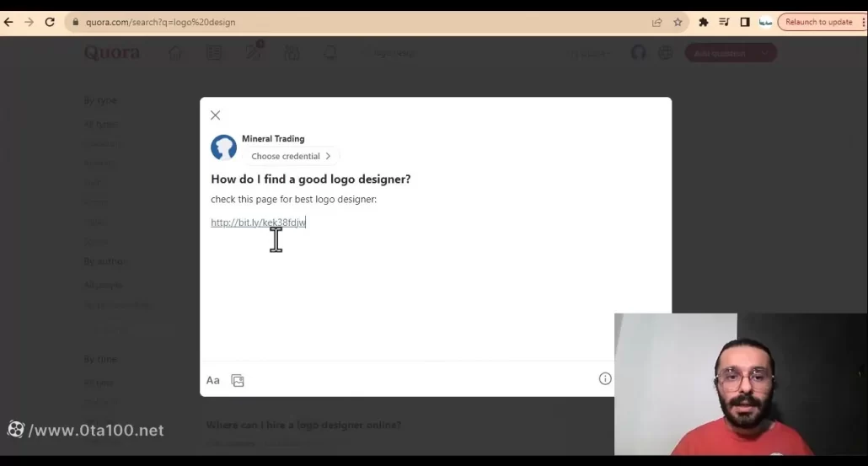Expand the Choose credential selector
The width and height of the screenshot is (868, 466).
pyautogui.click(x=291, y=156)
